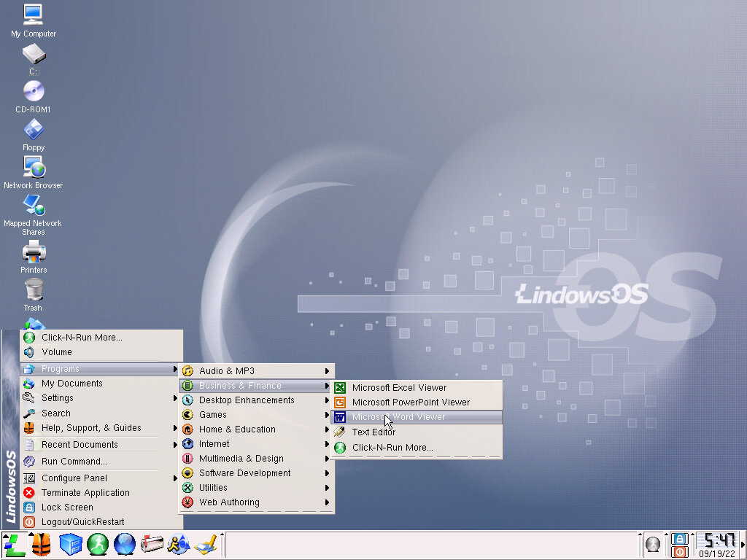Image resolution: width=747 pixels, height=560 pixels.
Task: Open the Volume control menu entry
Action: [x=57, y=352]
